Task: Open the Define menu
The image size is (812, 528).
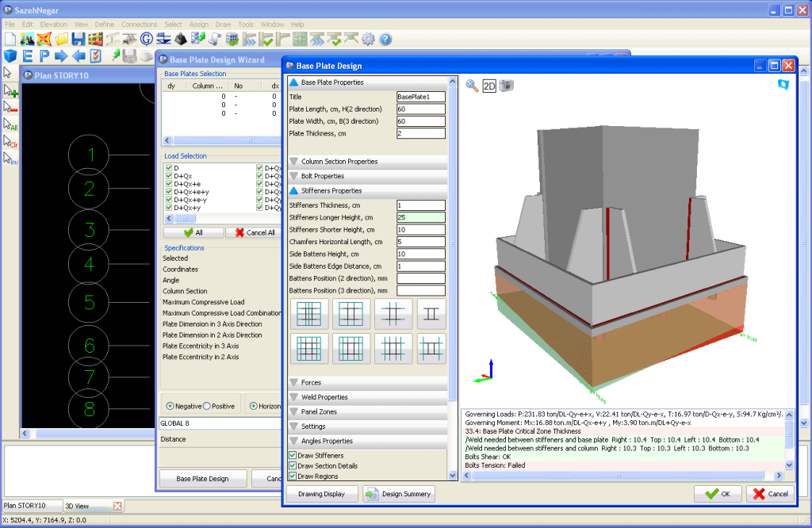Action: click(x=104, y=25)
